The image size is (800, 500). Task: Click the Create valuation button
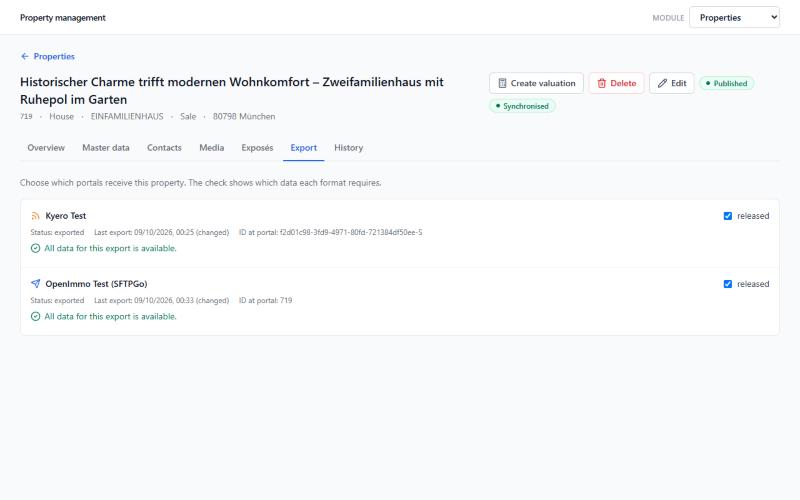coord(536,83)
